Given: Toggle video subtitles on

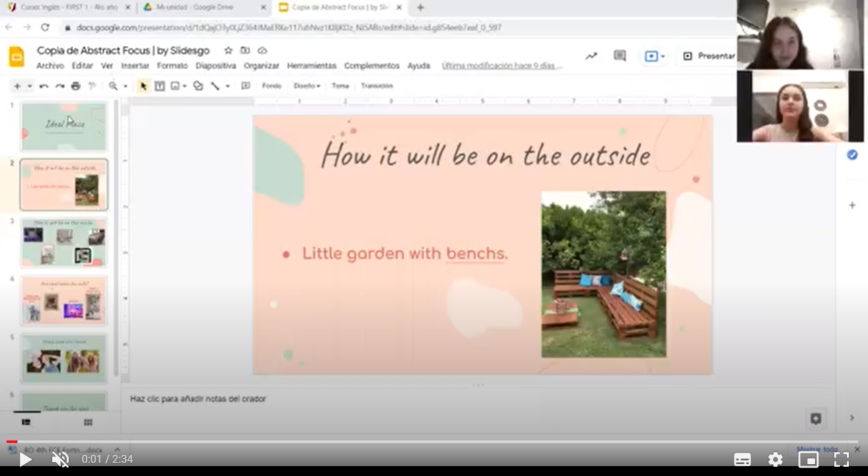Looking at the screenshot, I should point(742,459).
